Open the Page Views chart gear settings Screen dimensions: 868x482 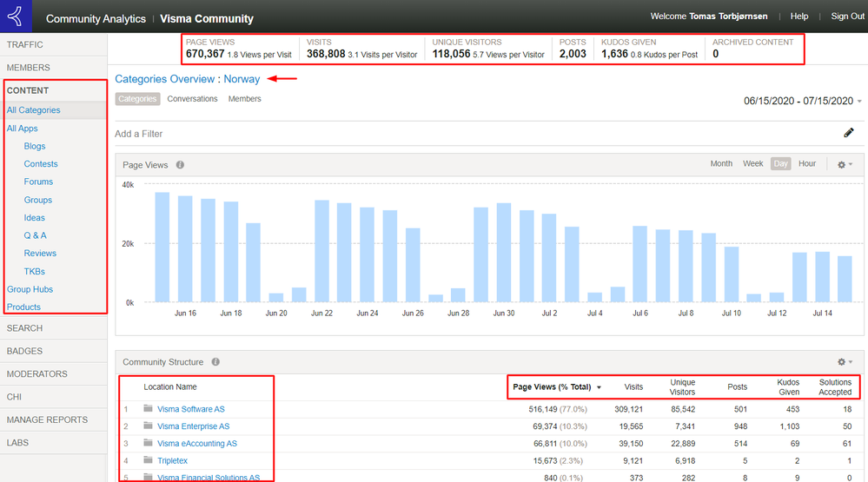point(845,165)
